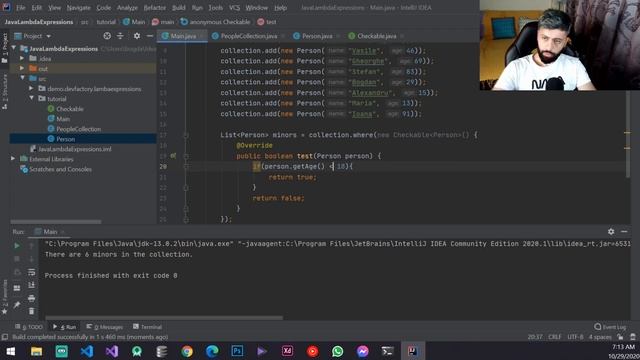Collapse all in the Project panel
The image size is (640, 360).
point(120,36)
